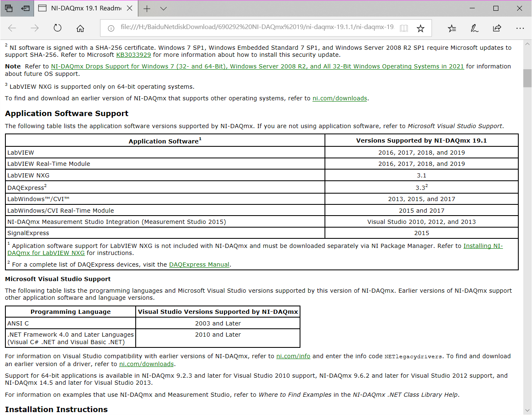Click the Application Software column header
The width and height of the screenshot is (532, 415).
(x=165, y=141)
